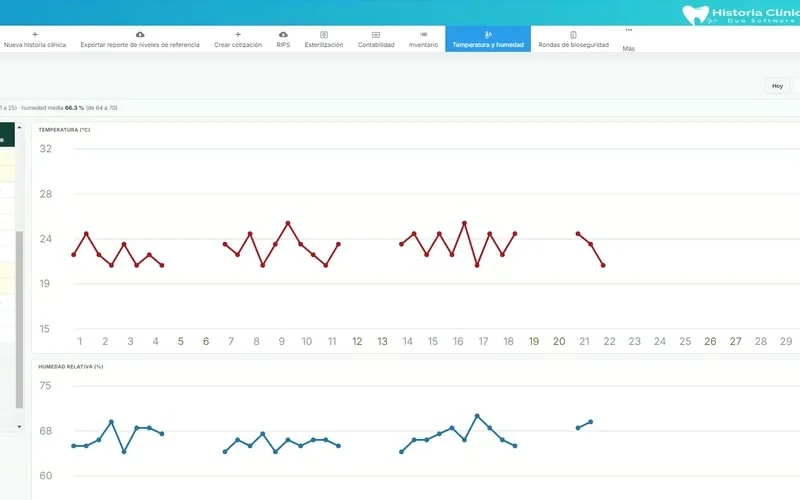Viewport: 800px width, 500px height.
Task: Go to the Contabilidad section
Action: tap(376, 39)
